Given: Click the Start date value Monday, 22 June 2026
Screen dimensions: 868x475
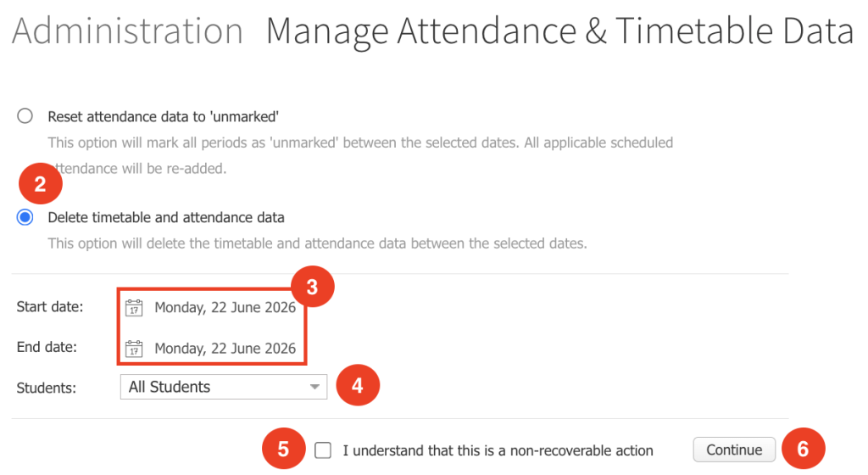Looking at the screenshot, I should pyautogui.click(x=225, y=308).
